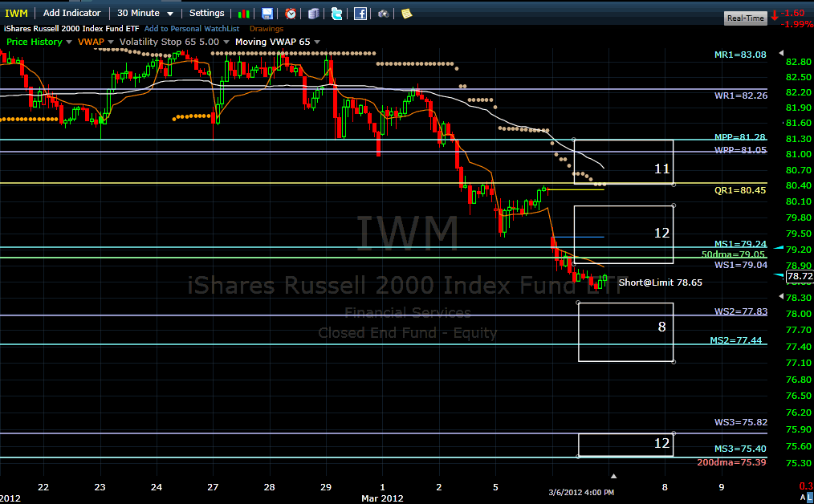This screenshot has width=814, height=504.
Task: Click the white triangle marker beside MR1=83.08
Action: tap(781, 54)
